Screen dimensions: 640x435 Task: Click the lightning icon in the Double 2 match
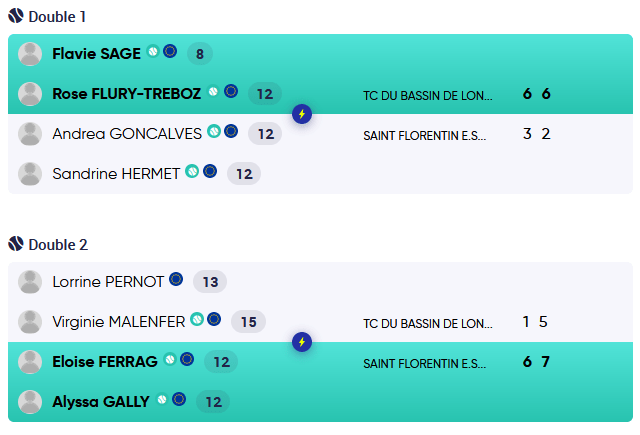302,342
